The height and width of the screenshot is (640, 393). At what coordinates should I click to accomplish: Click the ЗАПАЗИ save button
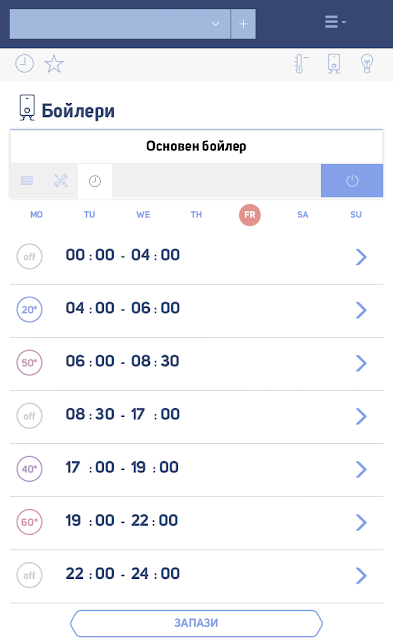tap(196, 623)
